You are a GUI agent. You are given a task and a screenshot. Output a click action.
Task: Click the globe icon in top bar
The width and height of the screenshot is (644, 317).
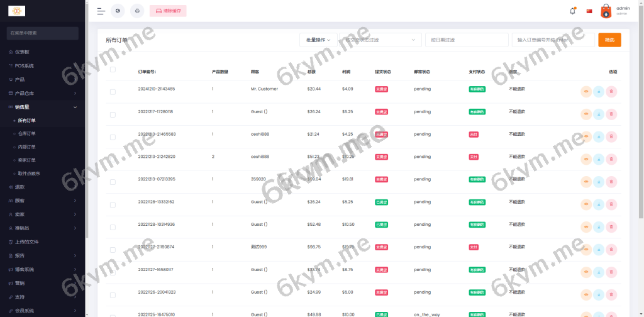click(x=118, y=11)
